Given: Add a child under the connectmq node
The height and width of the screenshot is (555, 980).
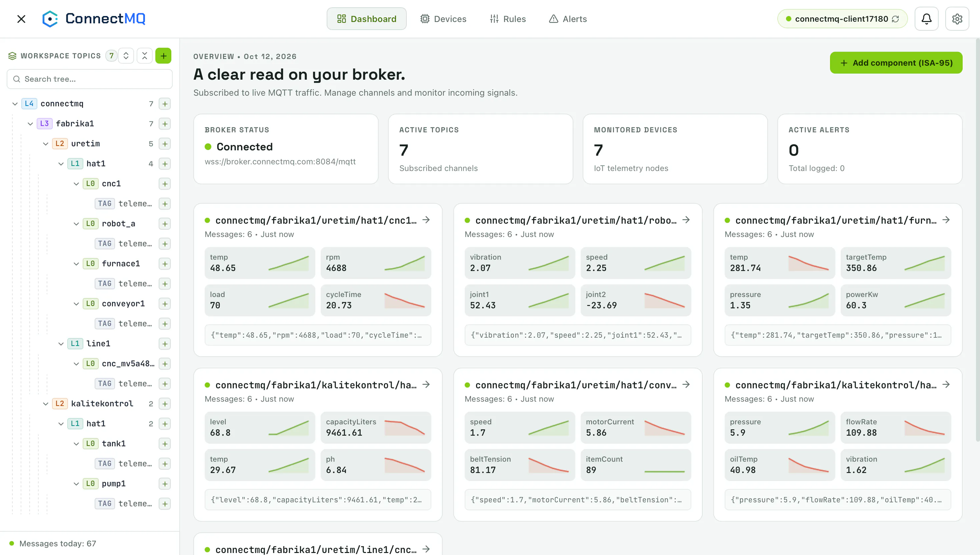Looking at the screenshot, I should pyautogui.click(x=165, y=104).
